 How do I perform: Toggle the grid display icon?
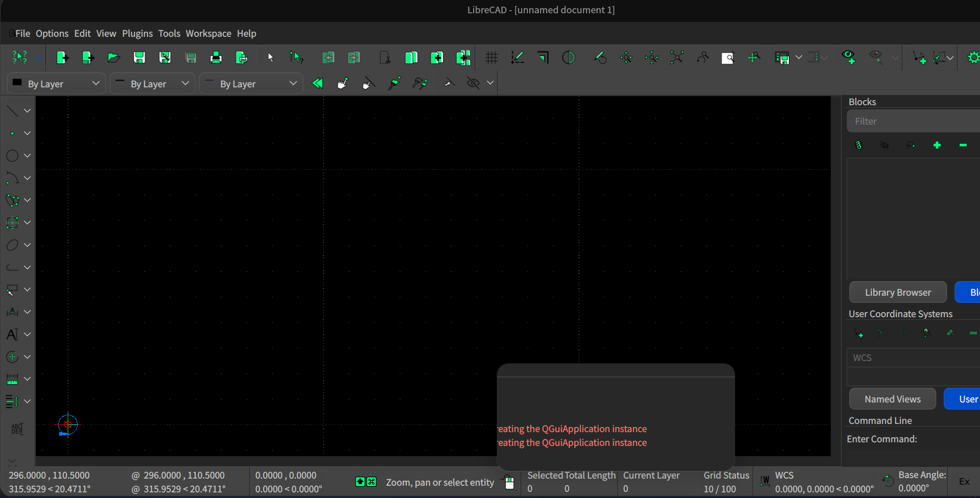(492, 58)
